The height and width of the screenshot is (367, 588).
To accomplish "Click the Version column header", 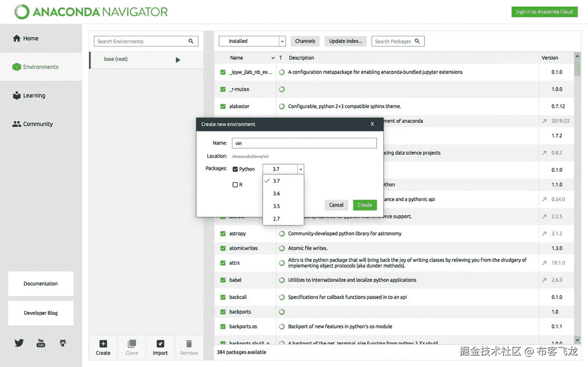I will (550, 58).
